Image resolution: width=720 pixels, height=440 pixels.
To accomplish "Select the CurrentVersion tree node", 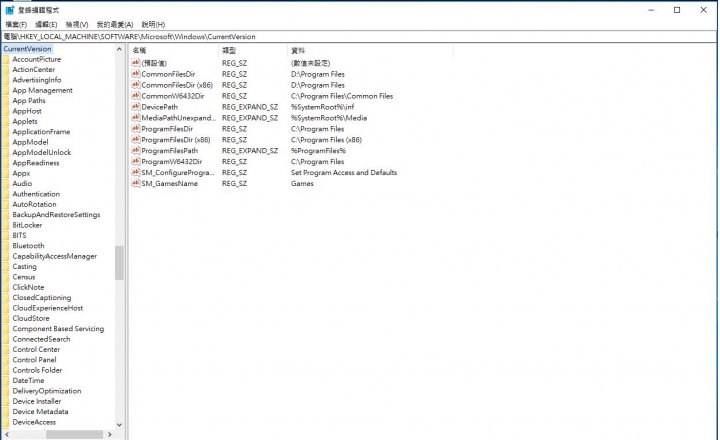I will click(28, 49).
